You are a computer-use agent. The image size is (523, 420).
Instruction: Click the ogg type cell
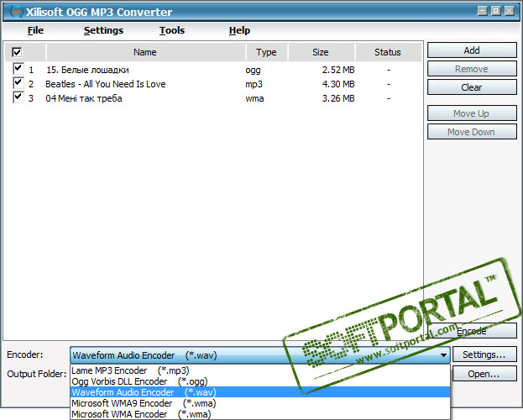click(254, 71)
